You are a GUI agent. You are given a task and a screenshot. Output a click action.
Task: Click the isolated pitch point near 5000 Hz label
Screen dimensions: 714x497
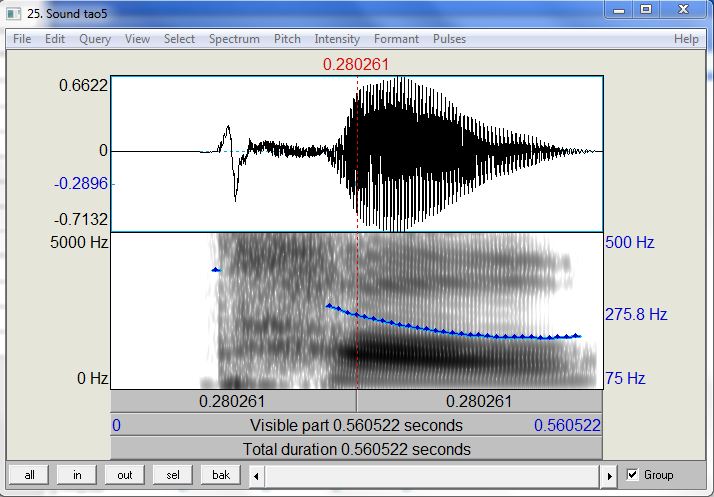216,270
